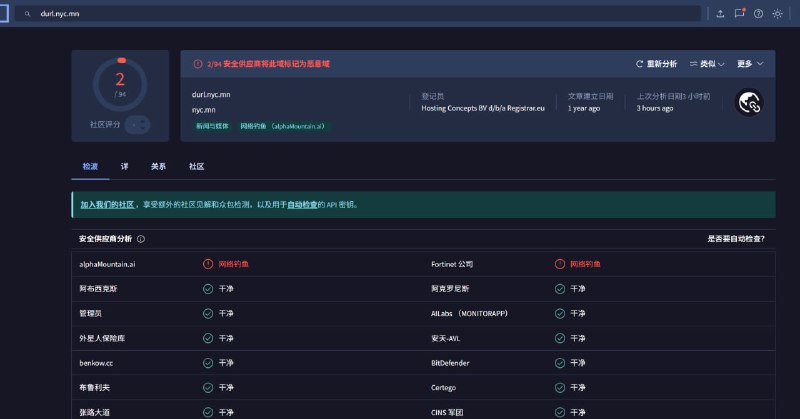The width and height of the screenshot is (800, 419).
Task: Click the red 网络钓鱼 result for alphaMountain.ai
Action: point(234,264)
